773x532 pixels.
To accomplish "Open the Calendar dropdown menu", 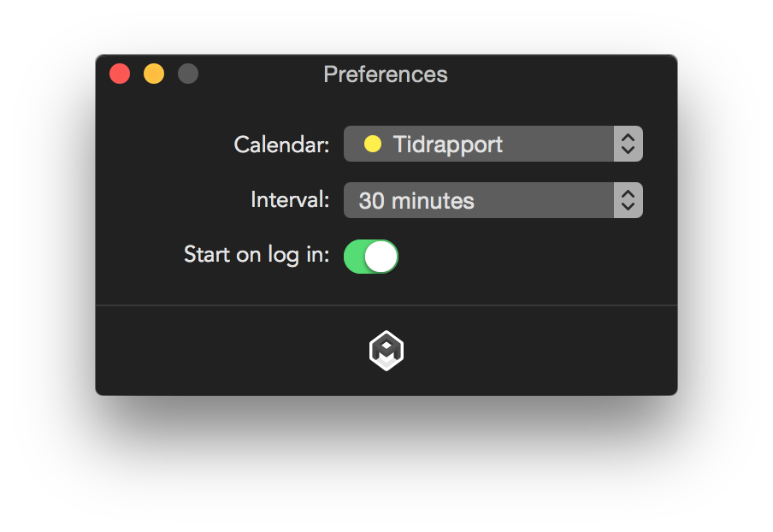I will [479, 144].
